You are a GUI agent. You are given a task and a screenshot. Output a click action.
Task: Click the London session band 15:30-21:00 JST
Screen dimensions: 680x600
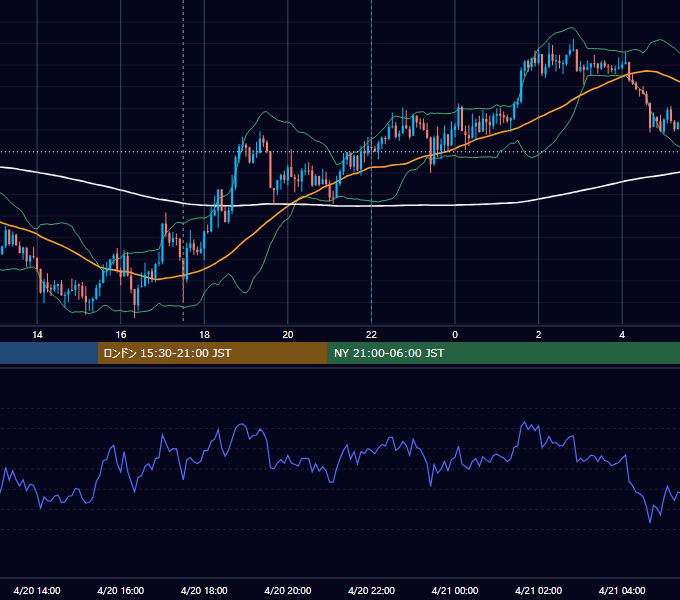tap(212, 353)
